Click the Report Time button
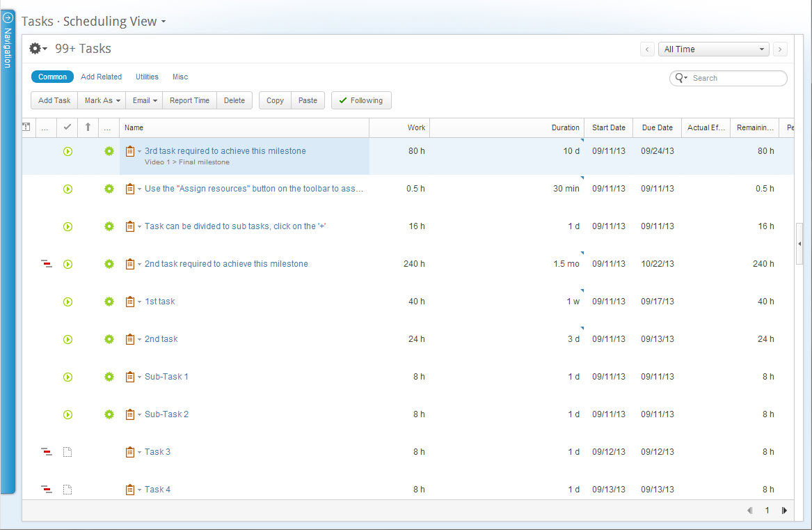This screenshot has height=530, width=812. click(x=189, y=100)
